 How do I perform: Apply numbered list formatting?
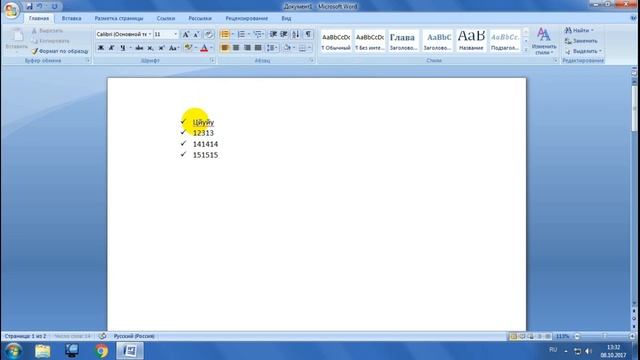pos(241,34)
